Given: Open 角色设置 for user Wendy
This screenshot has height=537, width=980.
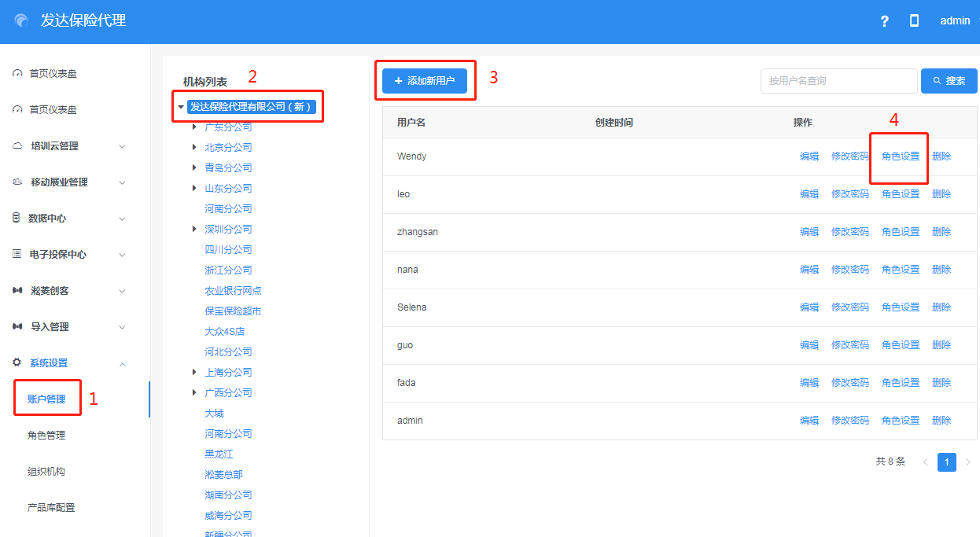Looking at the screenshot, I should [900, 156].
